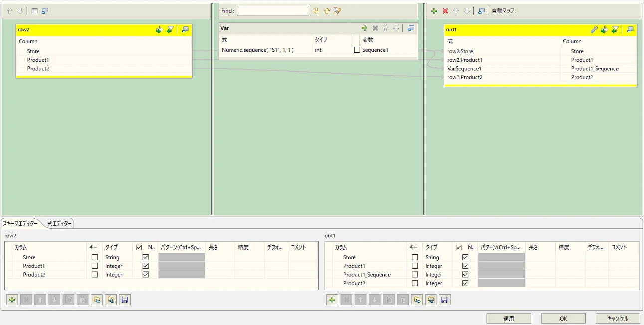Remove output table red X icon
This screenshot has width=644, height=325.
(x=445, y=11)
